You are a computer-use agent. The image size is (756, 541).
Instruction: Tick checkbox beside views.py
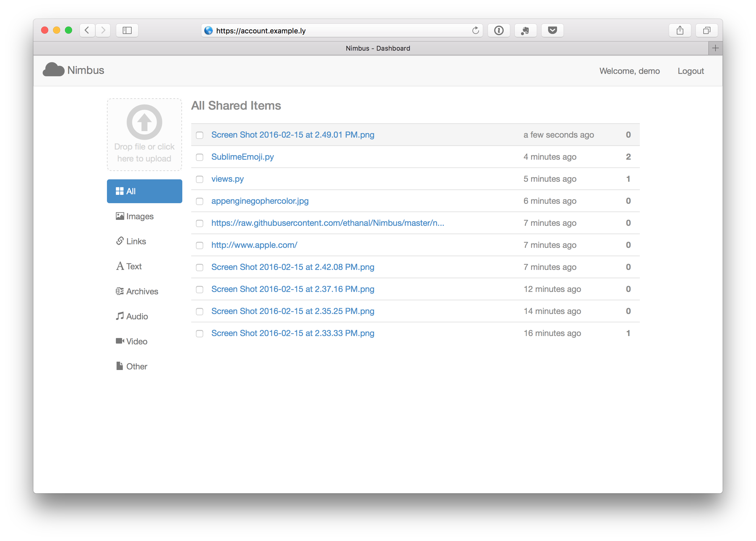click(200, 179)
